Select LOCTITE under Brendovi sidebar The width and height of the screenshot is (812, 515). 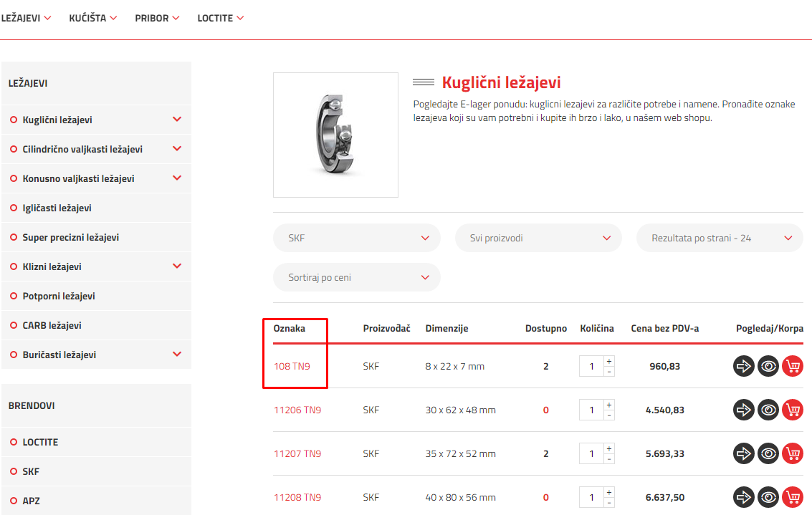click(40, 442)
